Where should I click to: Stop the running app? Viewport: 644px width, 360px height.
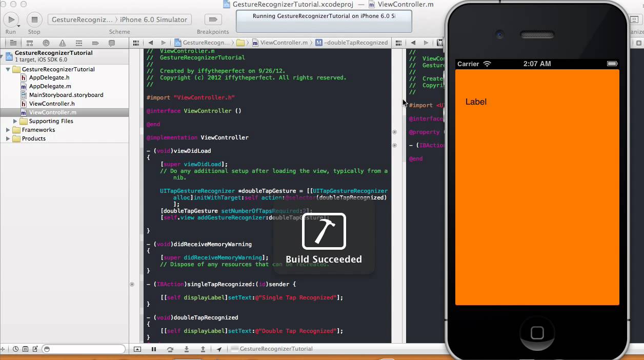click(34, 19)
